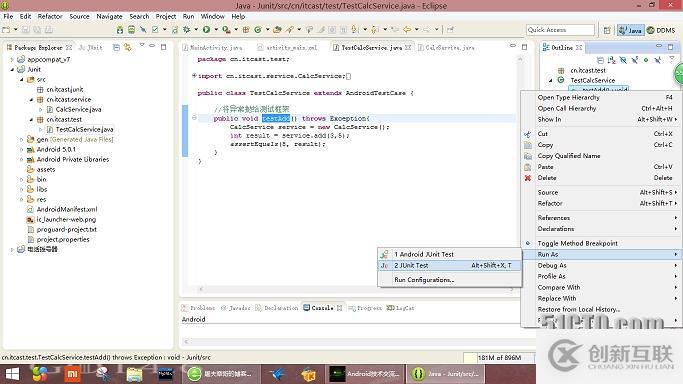Screen dimensions: 683x384
Task: Collapse all in Package Explorer toolbar
Action: 116,47
